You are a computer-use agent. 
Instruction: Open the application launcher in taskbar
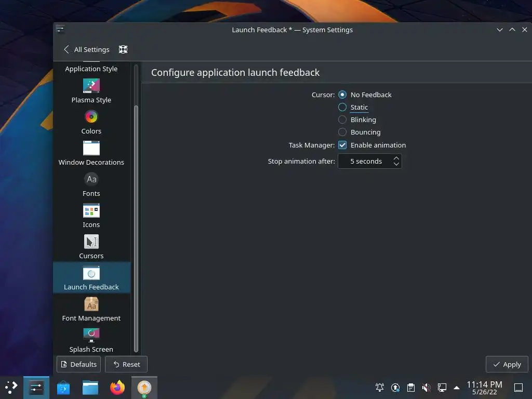point(11,387)
